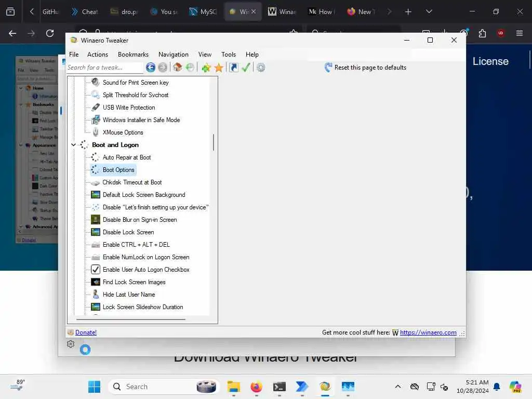Select Split Threshold for Svchost
This screenshot has height=399, width=532.
coord(136,95)
